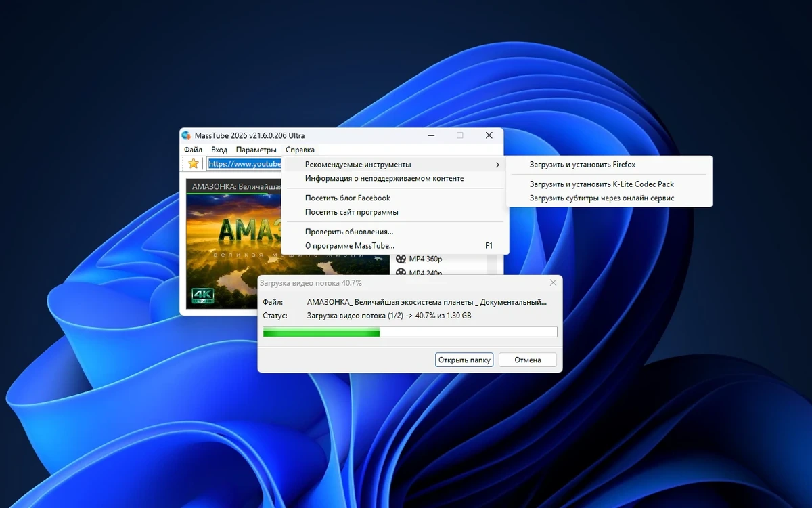Click the Отмена button
The height and width of the screenshot is (508, 812).
[528, 360]
